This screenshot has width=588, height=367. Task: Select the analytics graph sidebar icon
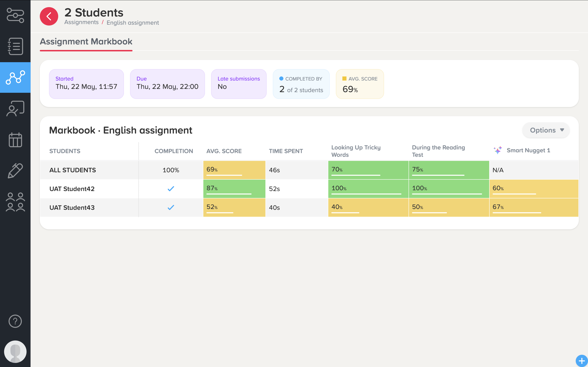click(15, 77)
